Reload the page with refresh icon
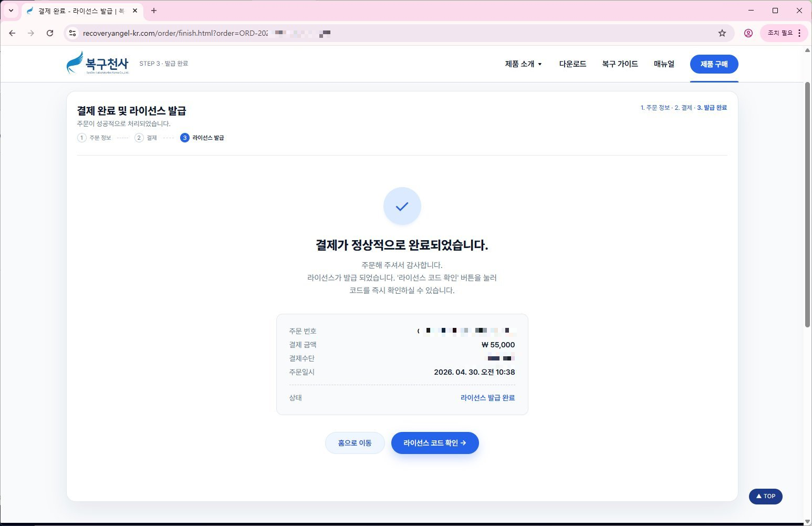 click(x=50, y=33)
